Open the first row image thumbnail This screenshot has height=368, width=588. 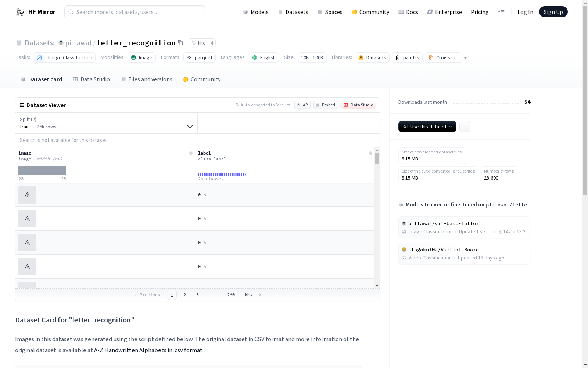click(27, 195)
